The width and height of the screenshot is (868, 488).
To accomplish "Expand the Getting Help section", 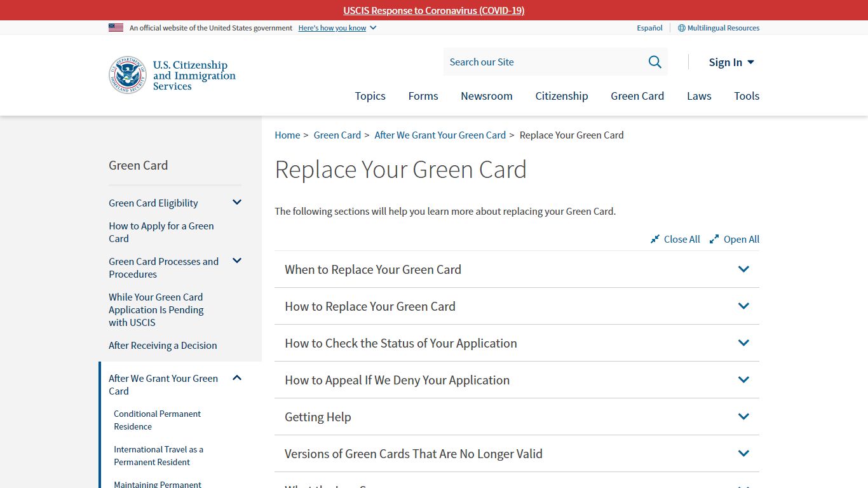I will point(517,417).
